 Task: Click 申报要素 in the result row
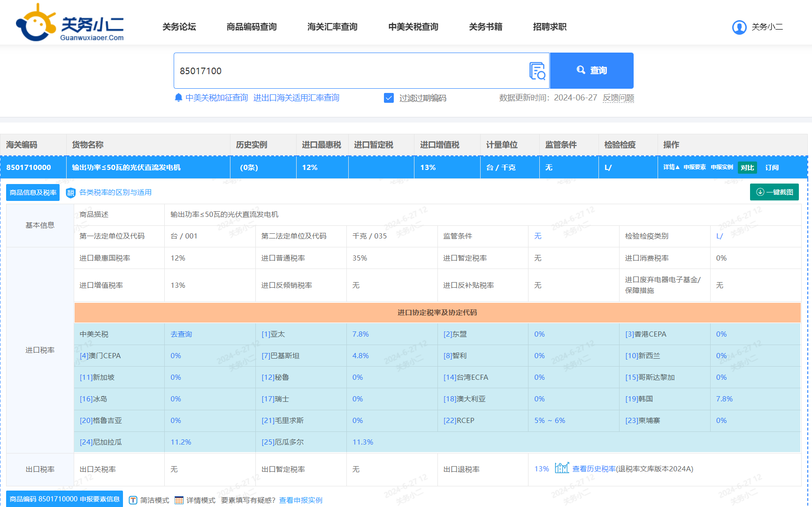click(695, 167)
